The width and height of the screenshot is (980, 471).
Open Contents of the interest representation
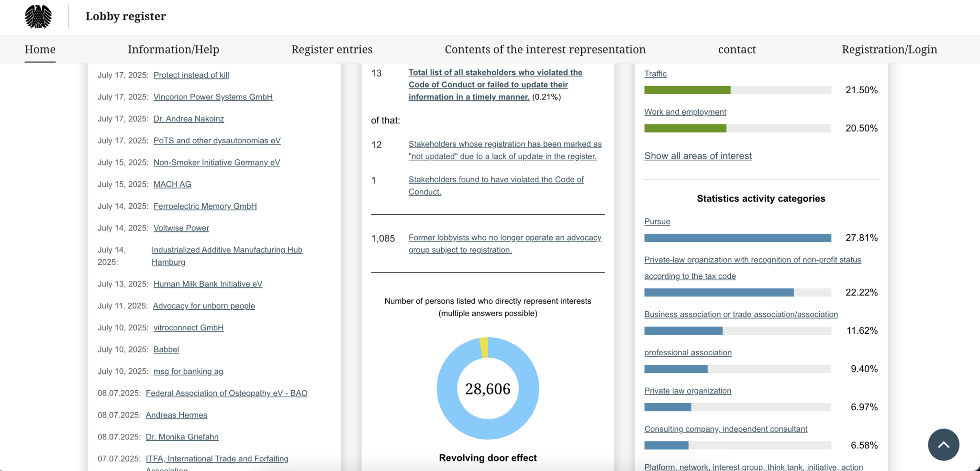pos(545,49)
